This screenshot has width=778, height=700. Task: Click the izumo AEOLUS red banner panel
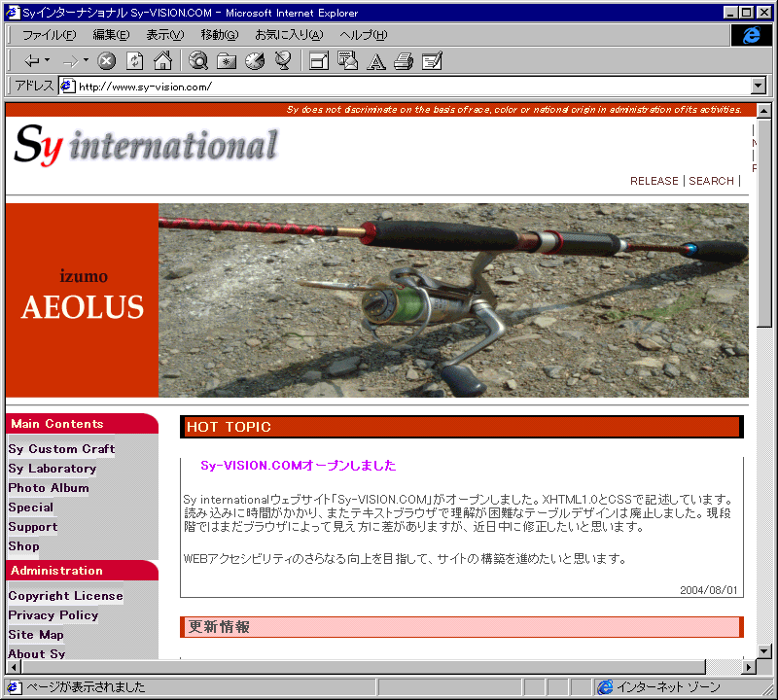point(82,300)
